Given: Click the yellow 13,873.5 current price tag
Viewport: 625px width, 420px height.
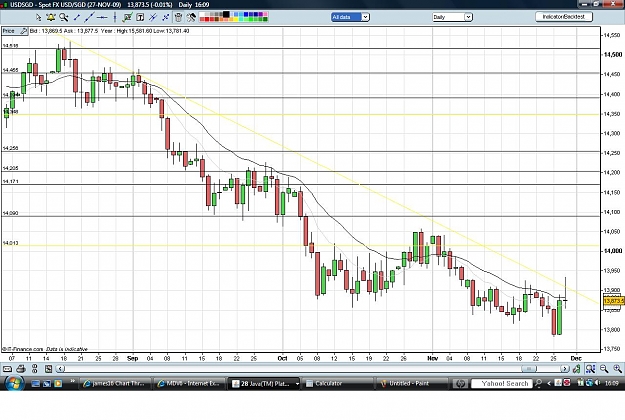Looking at the screenshot, I should (614, 301).
